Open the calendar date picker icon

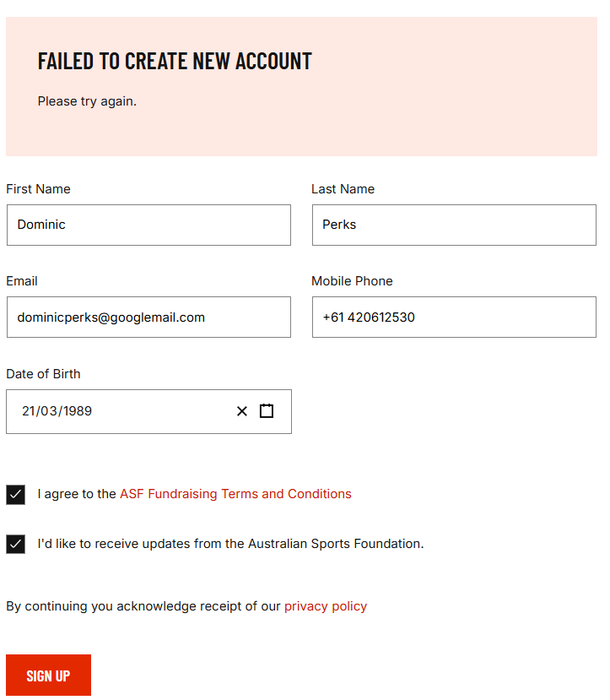tap(267, 411)
